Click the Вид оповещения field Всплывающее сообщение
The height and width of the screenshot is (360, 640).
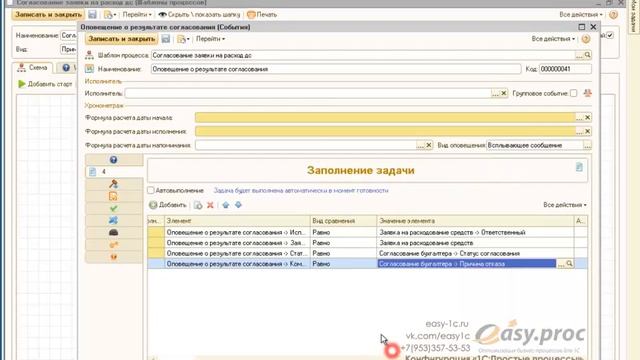click(x=535, y=145)
